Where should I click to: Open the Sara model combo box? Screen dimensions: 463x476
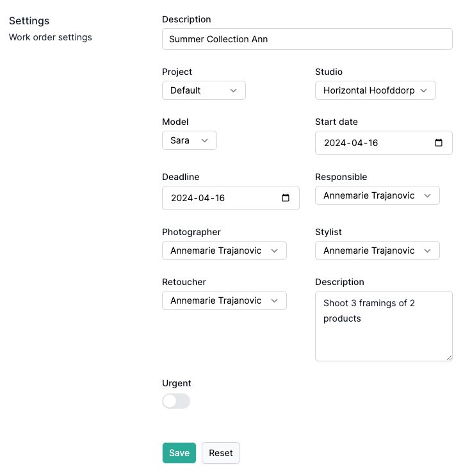click(190, 140)
